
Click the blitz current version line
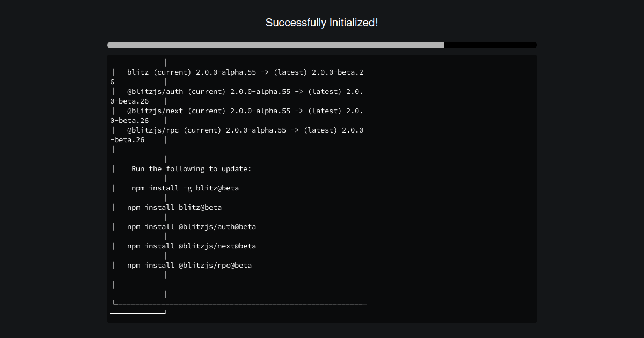coord(236,72)
